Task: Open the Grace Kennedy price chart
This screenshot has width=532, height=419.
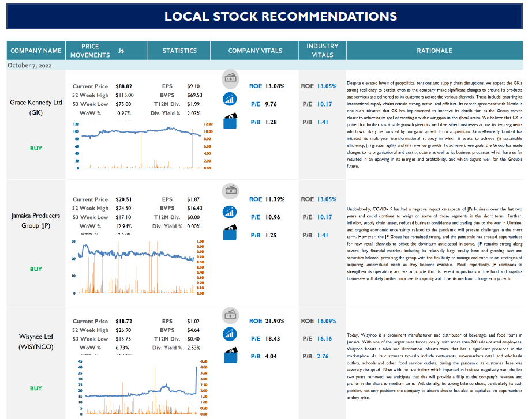Action: [143, 146]
